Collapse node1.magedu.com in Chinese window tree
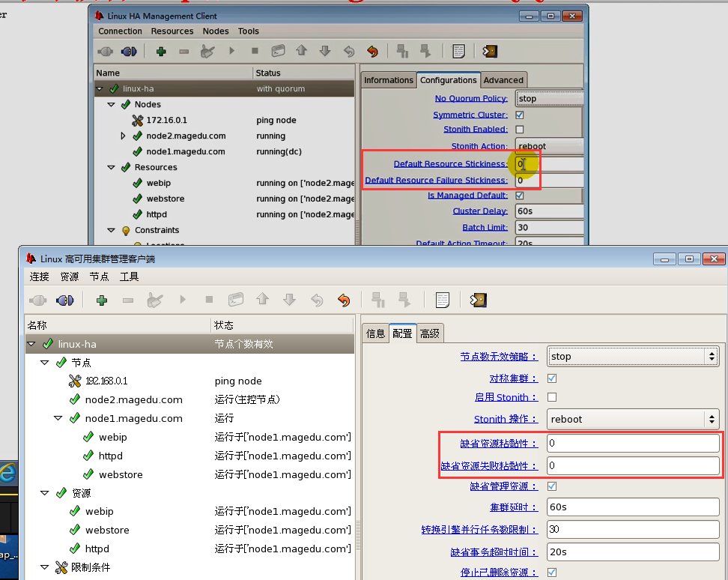Viewport: 728px width, 580px height. pos(58,418)
